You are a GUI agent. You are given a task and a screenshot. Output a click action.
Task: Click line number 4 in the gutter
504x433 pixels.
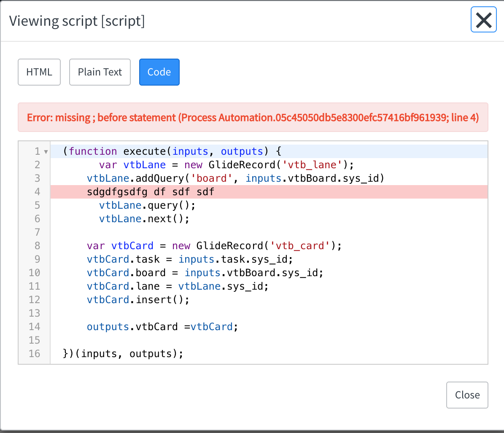[x=37, y=192]
